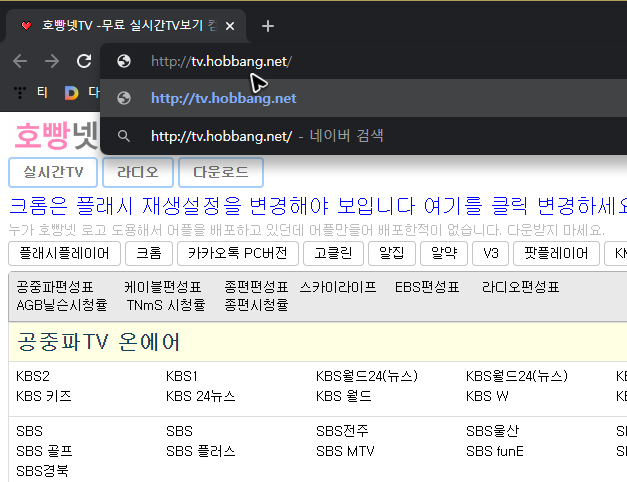
Task: Close the 호빵넷TV tab
Action: pyautogui.click(x=230, y=26)
